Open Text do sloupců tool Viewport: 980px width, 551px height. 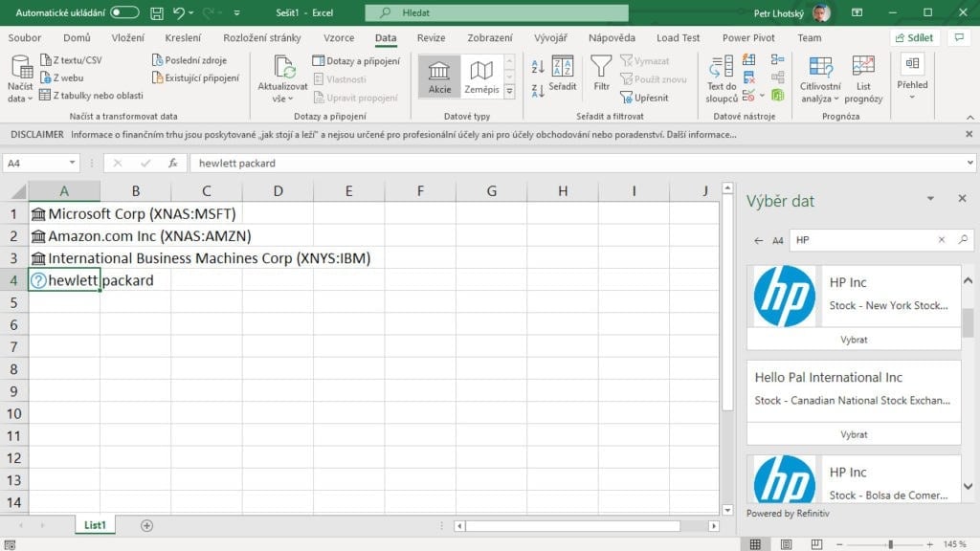coord(722,78)
